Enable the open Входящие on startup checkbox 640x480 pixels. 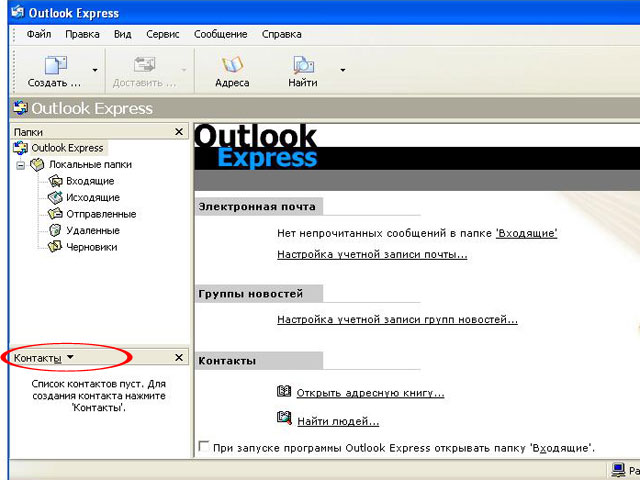point(204,447)
